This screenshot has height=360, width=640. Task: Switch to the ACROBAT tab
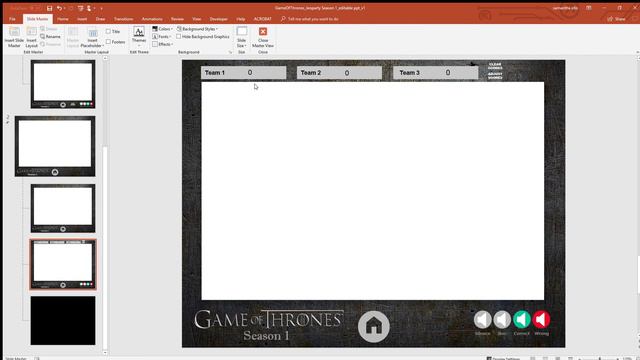262,19
